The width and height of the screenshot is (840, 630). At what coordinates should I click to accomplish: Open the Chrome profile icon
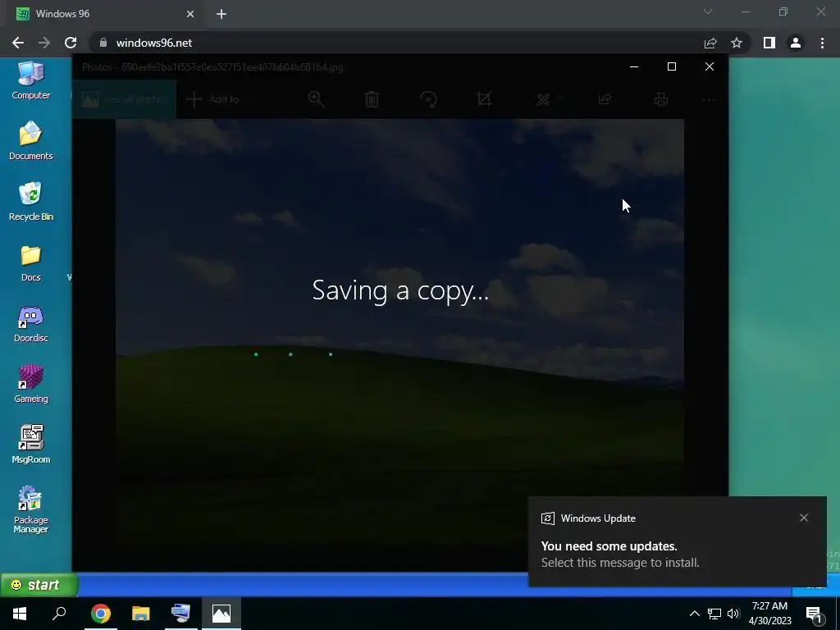click(796, 43)
